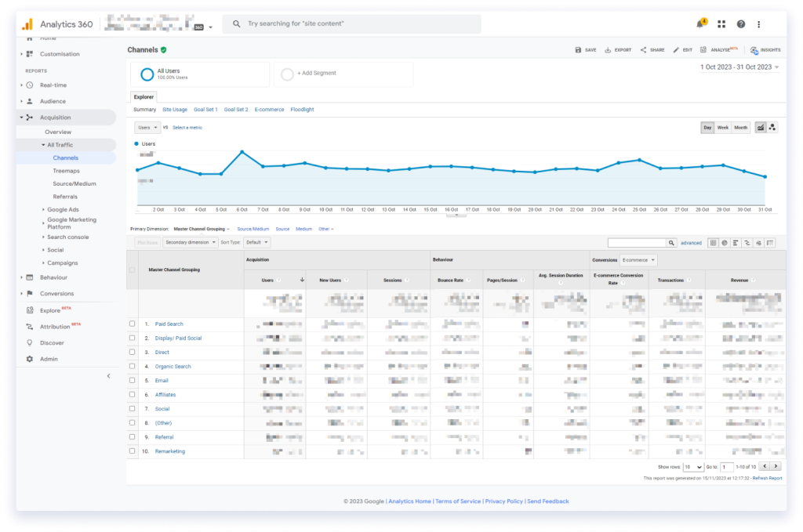Image resolution: width=803 pixels, height=532 pixels.
Task: Select the Percentage pie-chart table view icon
Action: (723, 243)
